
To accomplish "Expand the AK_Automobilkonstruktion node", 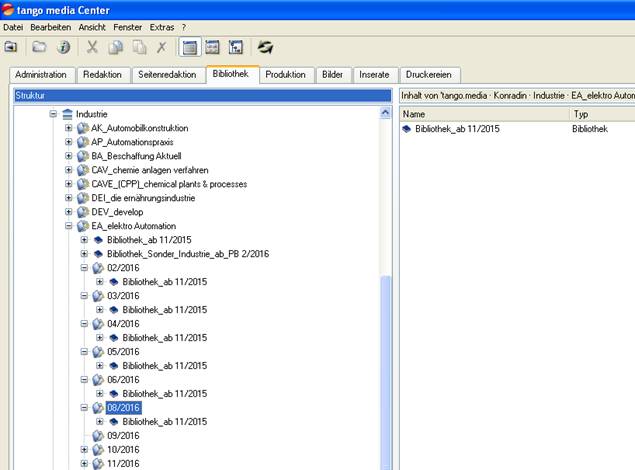I will tap(69, 128).
